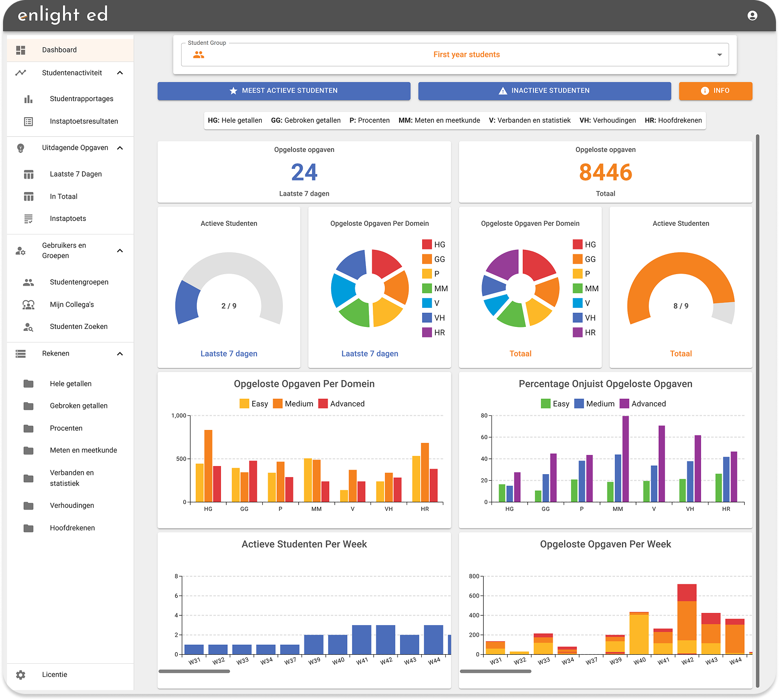Open the Mijn Collega's people icon
The width and height of the screenshot is (779, 700).
(29, 305)
